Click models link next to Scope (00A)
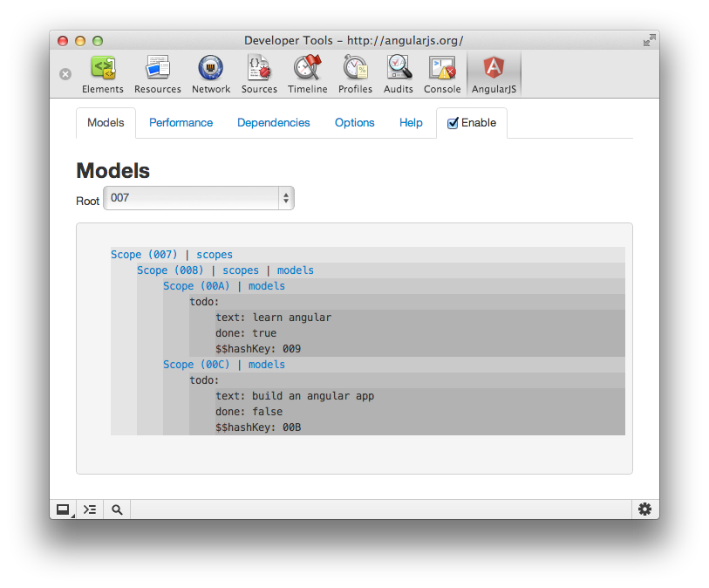Image resolution: width=709 pixels, height=588 pixels. coord(267,286)
